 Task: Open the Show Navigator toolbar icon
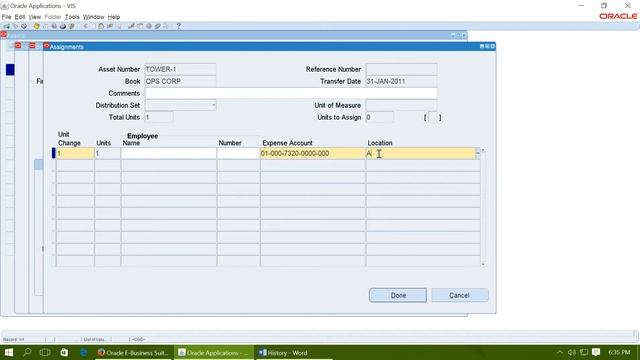tap(24, 26)
